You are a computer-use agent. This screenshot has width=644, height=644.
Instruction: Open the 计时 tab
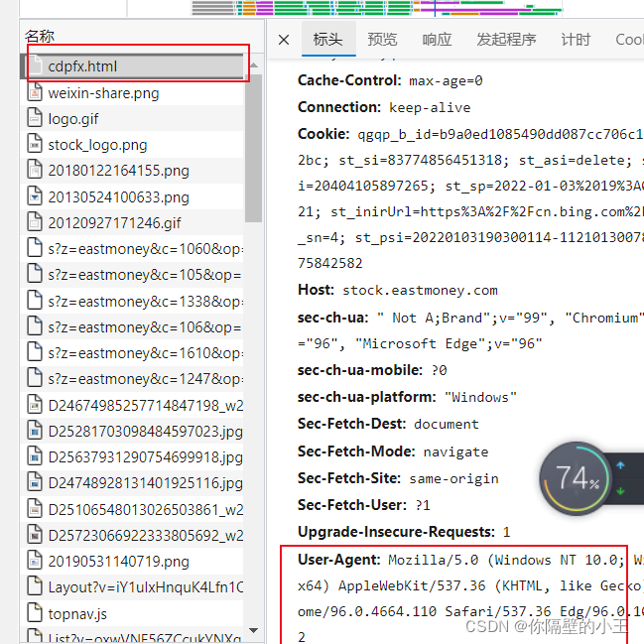pos(576,40)
